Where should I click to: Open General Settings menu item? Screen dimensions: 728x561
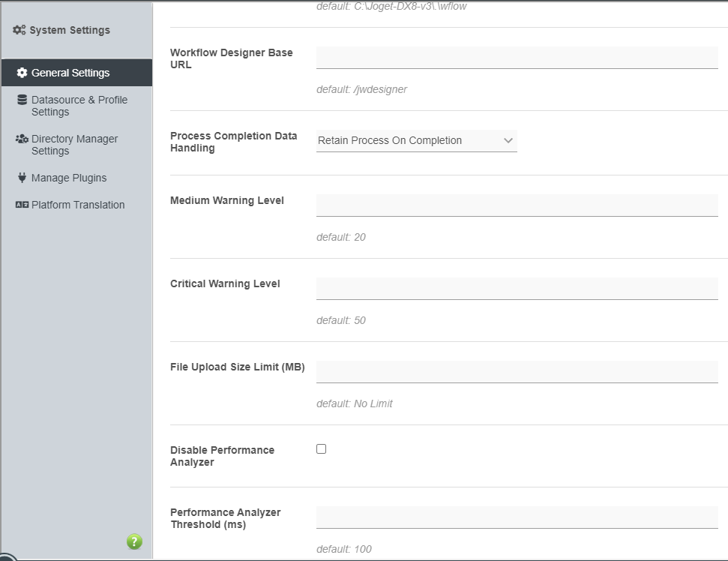point(70,73)
